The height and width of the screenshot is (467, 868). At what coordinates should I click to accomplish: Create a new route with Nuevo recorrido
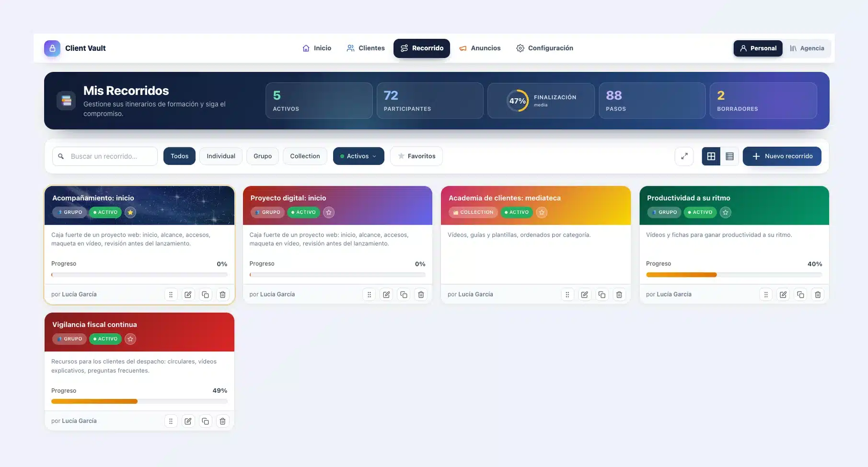click(x=782, y=156)
